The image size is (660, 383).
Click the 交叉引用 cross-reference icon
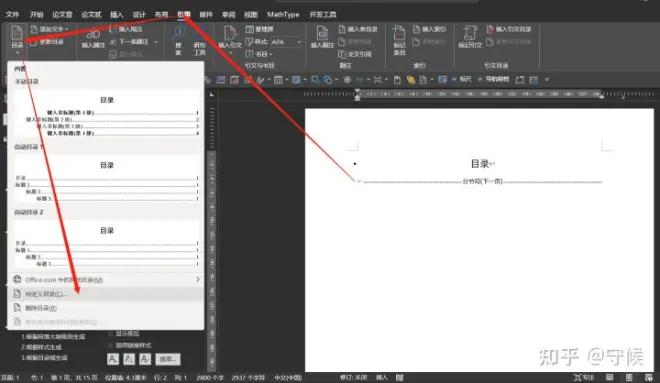click(342, 54)
